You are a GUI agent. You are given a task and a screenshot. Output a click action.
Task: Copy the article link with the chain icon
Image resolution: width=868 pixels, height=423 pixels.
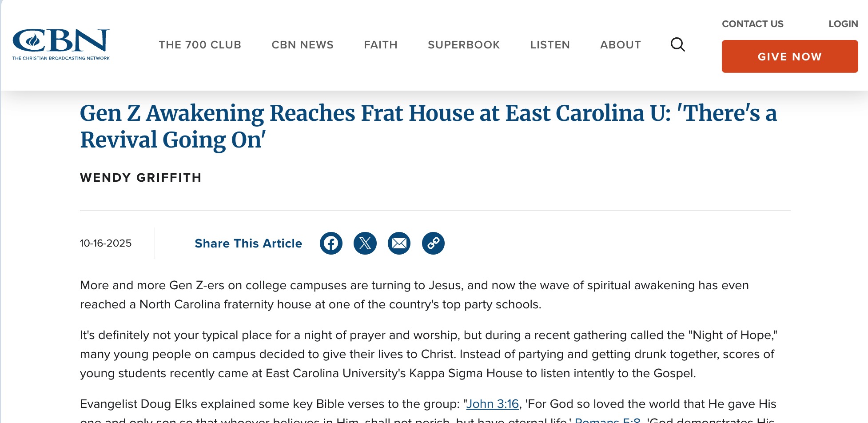pyautogui.click(x=433, y=243)
